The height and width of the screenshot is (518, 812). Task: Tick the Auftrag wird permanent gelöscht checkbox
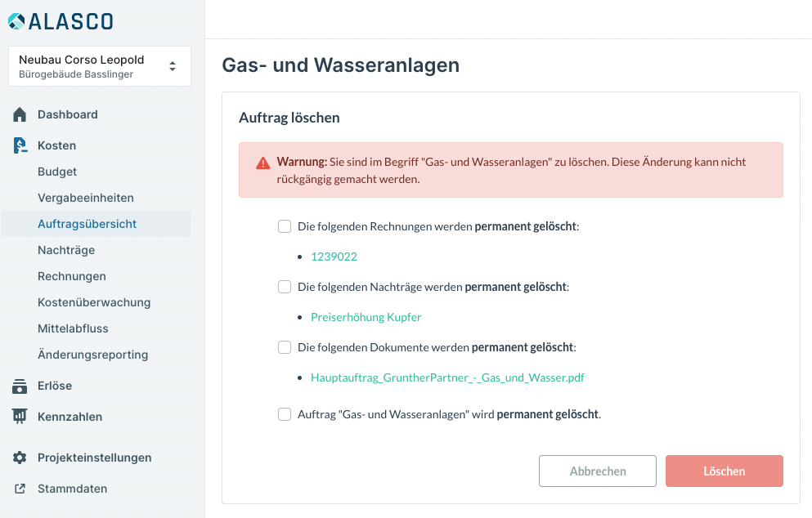[x=285, y=414]
